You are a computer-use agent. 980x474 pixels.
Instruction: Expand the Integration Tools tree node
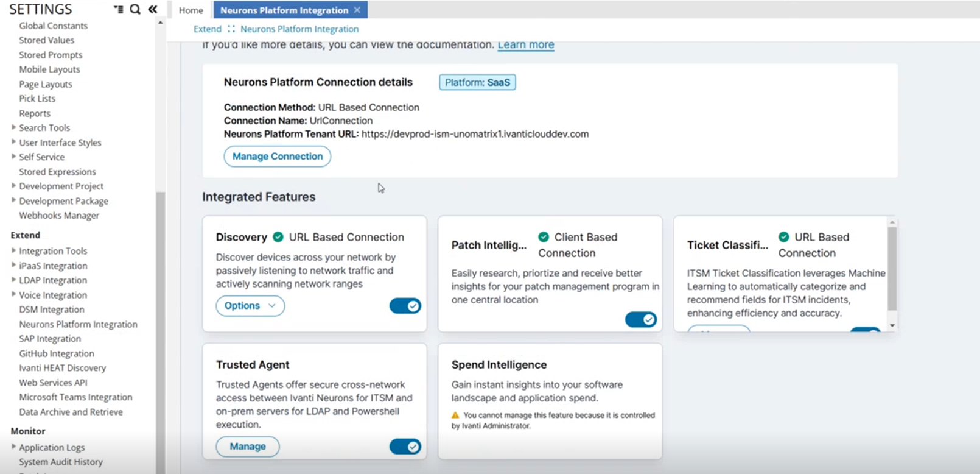(x=14, y=250)
